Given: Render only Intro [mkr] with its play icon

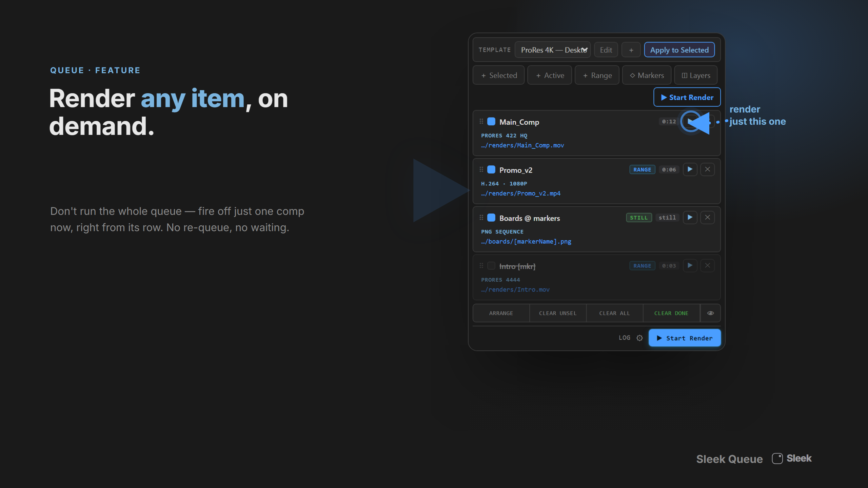Looking at the screenshot, I should (x=690, y=266).
